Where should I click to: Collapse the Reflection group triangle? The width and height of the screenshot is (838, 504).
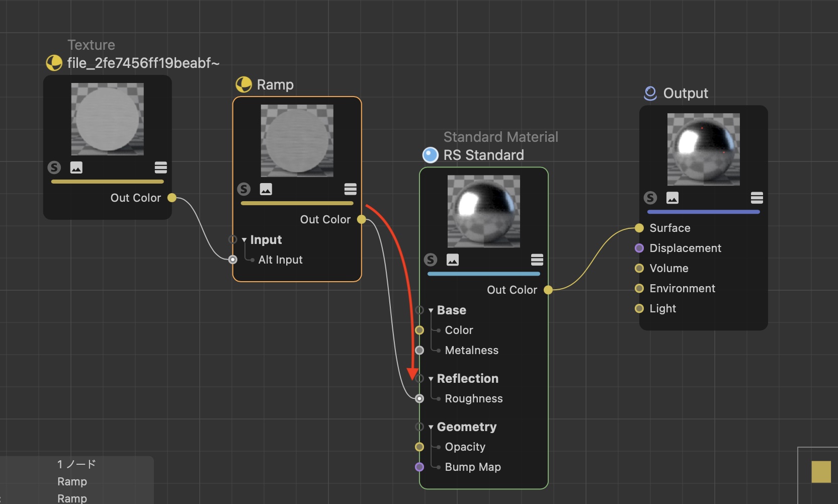(431, 379)
